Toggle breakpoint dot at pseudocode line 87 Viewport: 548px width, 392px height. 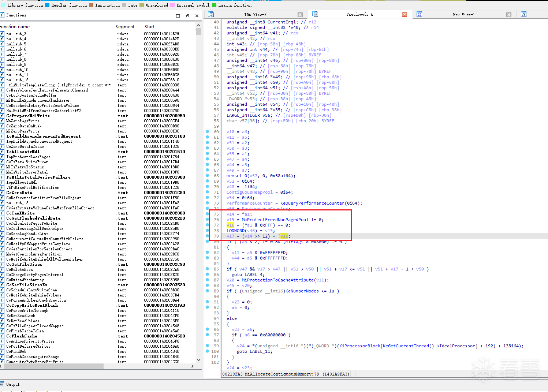pyautogui.click(x=208, y=280)
